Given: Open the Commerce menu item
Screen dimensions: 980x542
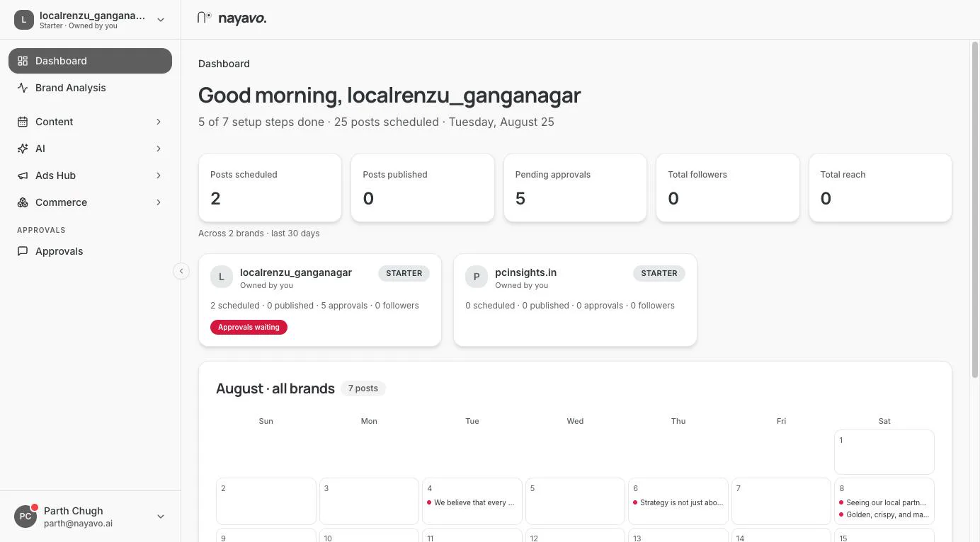Looking at the screenshot, I should coord(90,202).
